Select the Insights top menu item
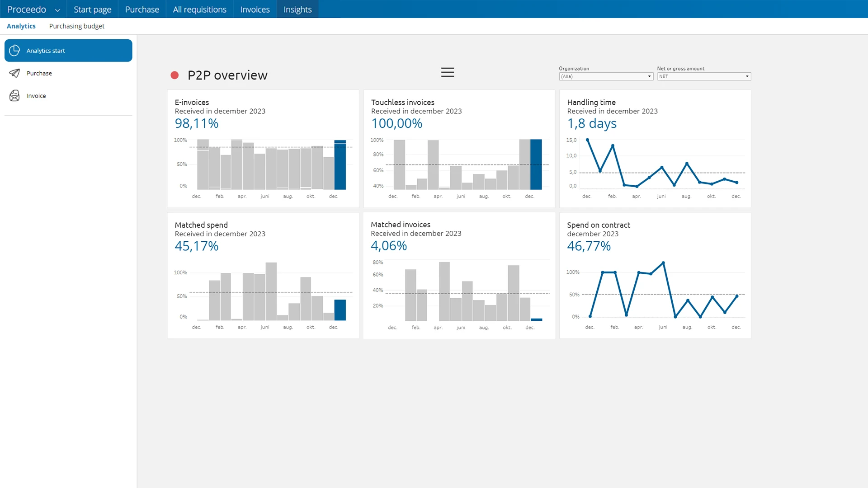 coord(297,9)
